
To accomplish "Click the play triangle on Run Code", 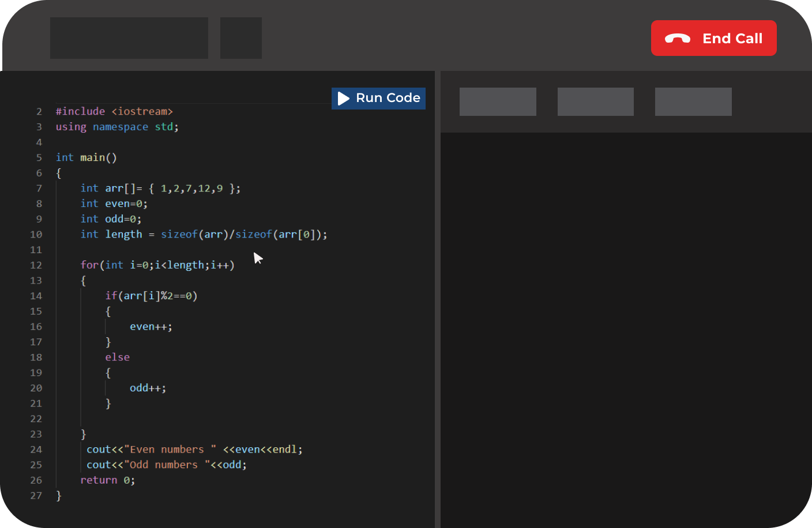I will point(344,98).
